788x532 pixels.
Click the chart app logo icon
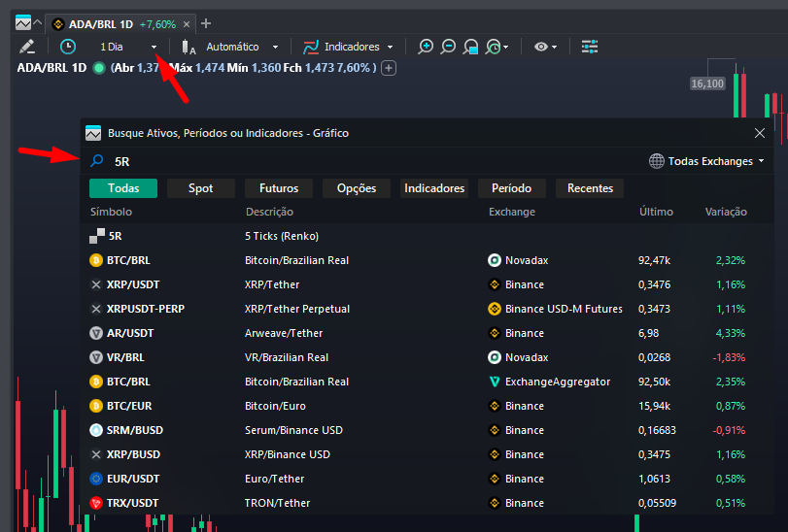pyautogui.click(x=23, y=22)
